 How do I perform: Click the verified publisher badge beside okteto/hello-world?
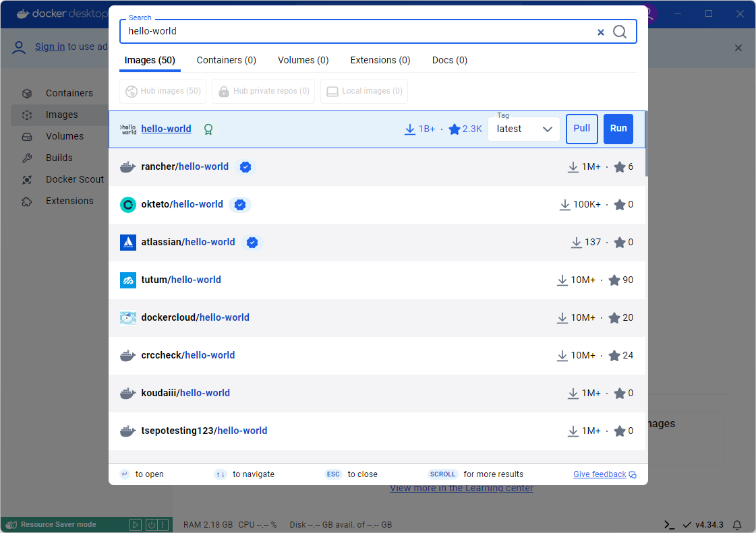point(240,205)
